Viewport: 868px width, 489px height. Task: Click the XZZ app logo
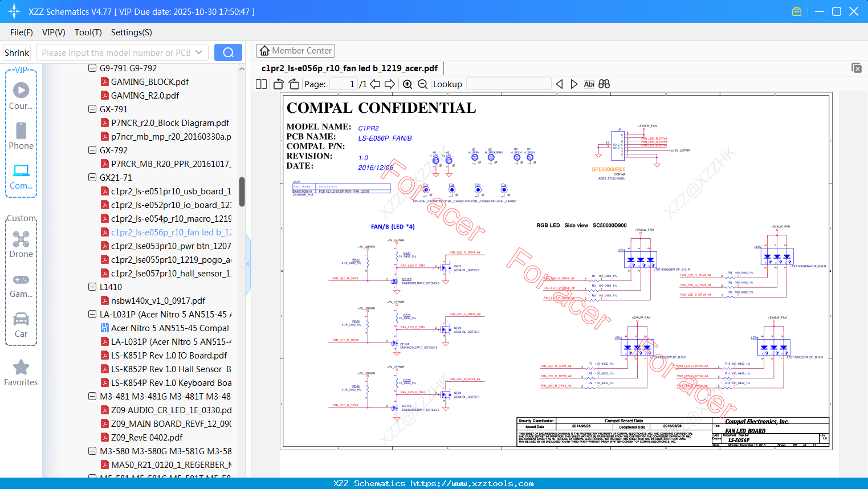point(14,11)
